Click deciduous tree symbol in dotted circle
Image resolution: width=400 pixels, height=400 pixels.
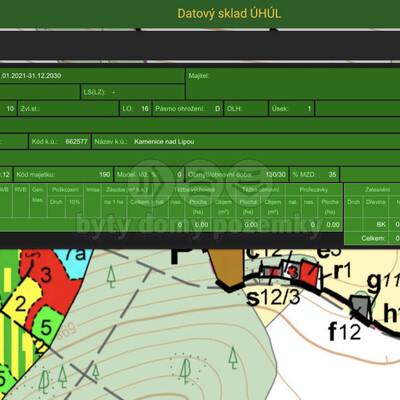[x=185, y=371]
